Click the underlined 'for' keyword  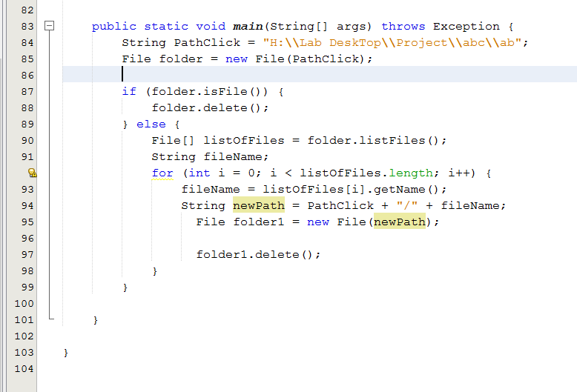click(162, 173)
